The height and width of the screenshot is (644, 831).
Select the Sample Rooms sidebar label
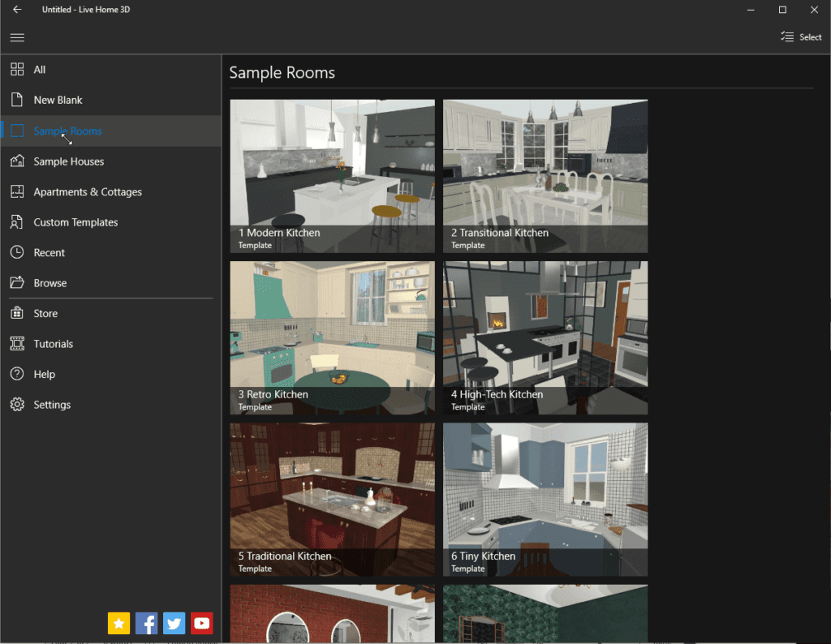68,131
